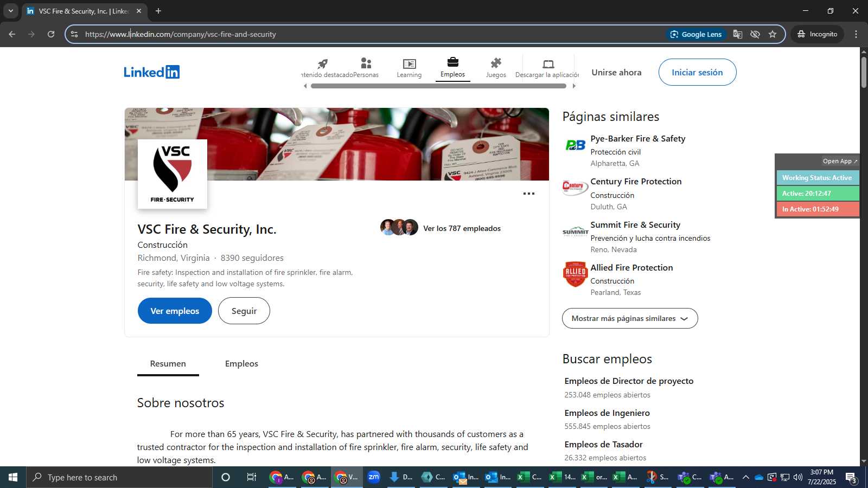868x488 pixels.
Task: Click Ver los 787 empleados link
Action: click(x=462, y=228)
